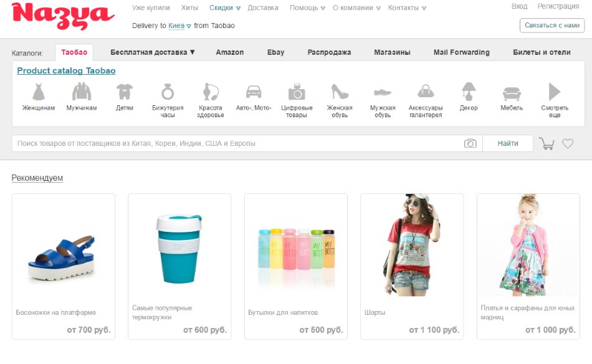
Task: Open the Женщинам dress icon category
Action: 39,92
